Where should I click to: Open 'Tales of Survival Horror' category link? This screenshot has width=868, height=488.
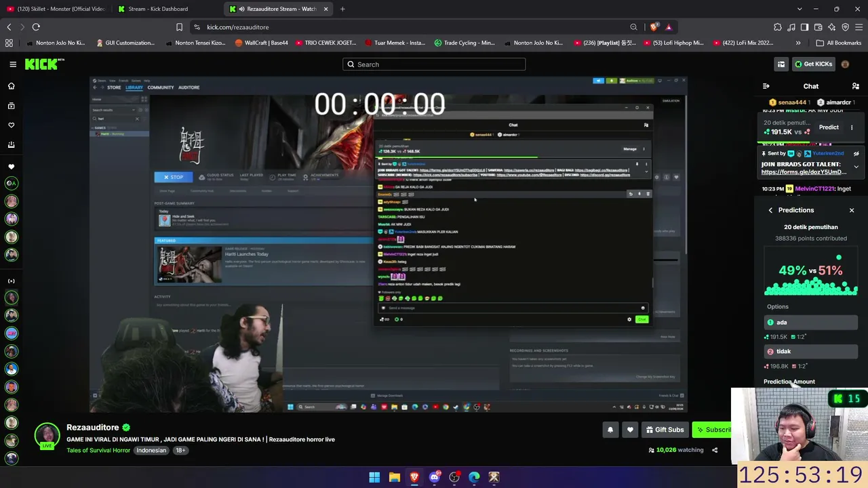98,450
